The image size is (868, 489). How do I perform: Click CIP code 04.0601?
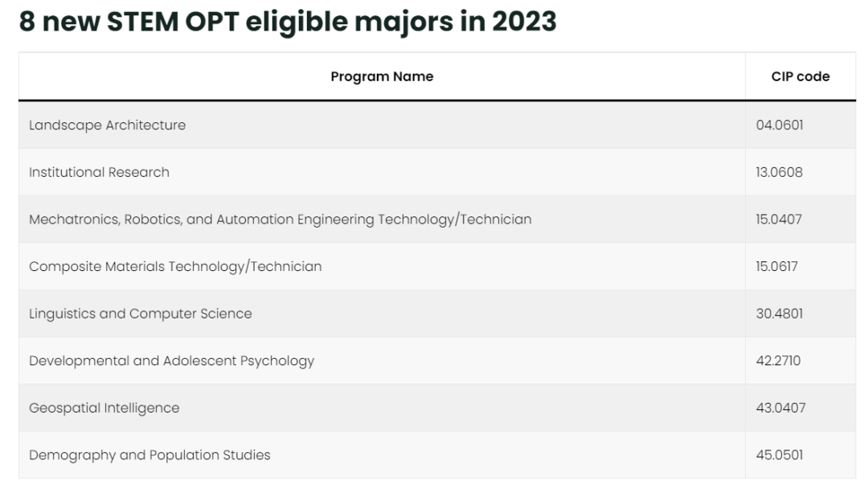780,125
